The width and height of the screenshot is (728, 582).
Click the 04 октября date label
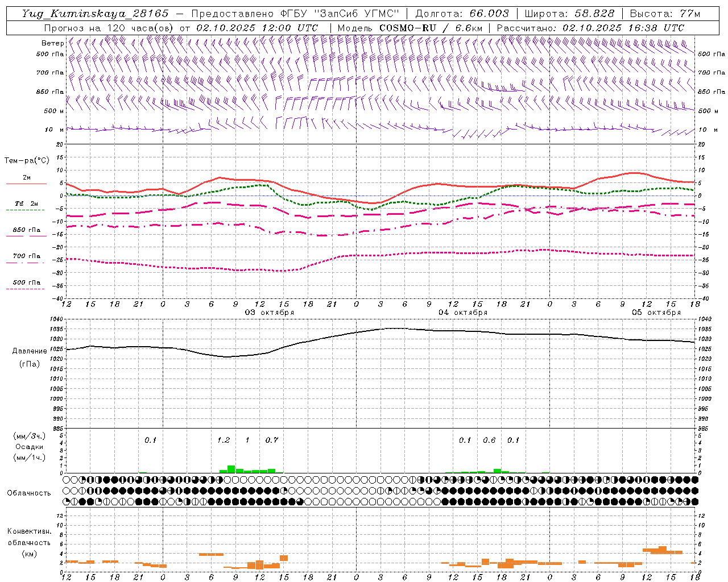(463, 313)
